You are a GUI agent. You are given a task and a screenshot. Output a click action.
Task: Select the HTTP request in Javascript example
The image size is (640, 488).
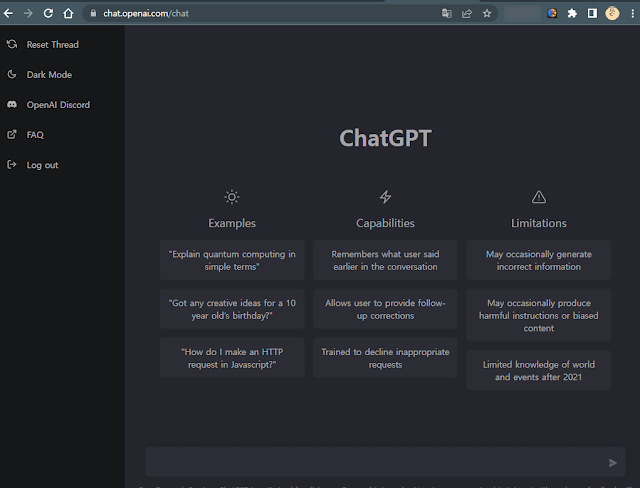[x=232, y=358]
